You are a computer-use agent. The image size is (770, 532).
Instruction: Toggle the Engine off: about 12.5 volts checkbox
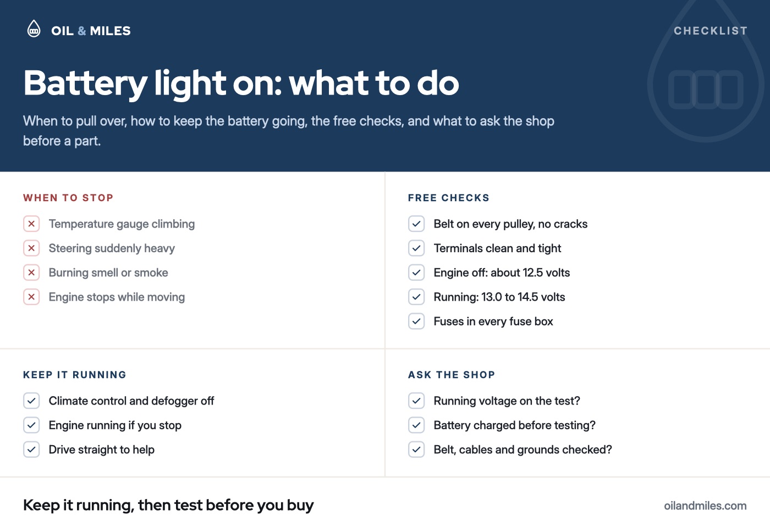pyautogui.click(x=416, y=273)
